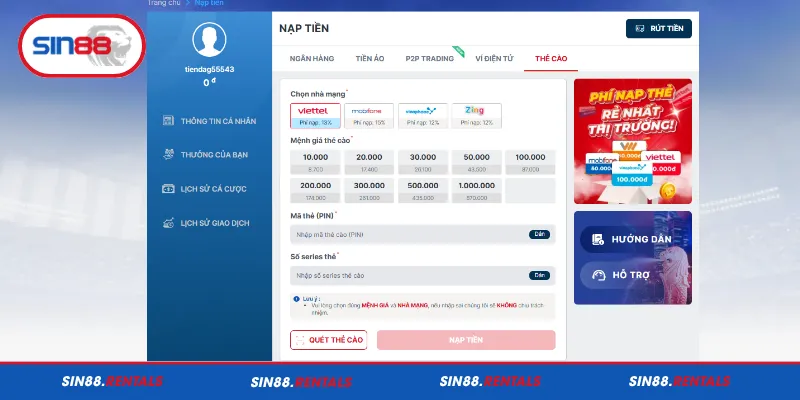Choose 500.000 card denomination
This screenshot has height=400, width=800.
423,191
